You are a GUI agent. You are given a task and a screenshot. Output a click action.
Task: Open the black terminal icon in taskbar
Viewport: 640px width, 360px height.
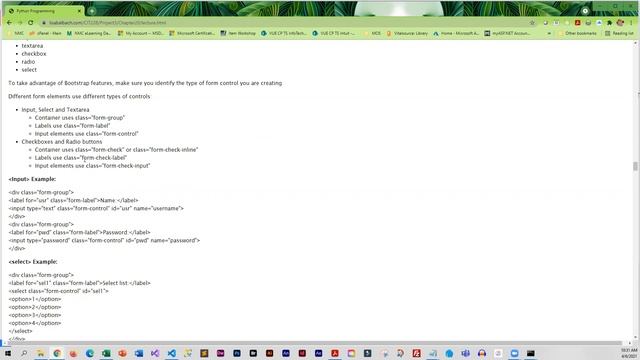(531, 353)
